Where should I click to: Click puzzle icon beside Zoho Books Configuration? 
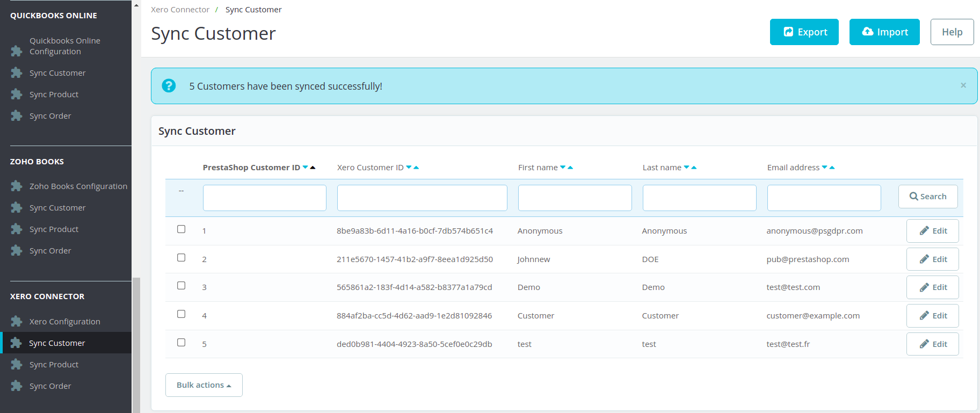tap(17, 186)
